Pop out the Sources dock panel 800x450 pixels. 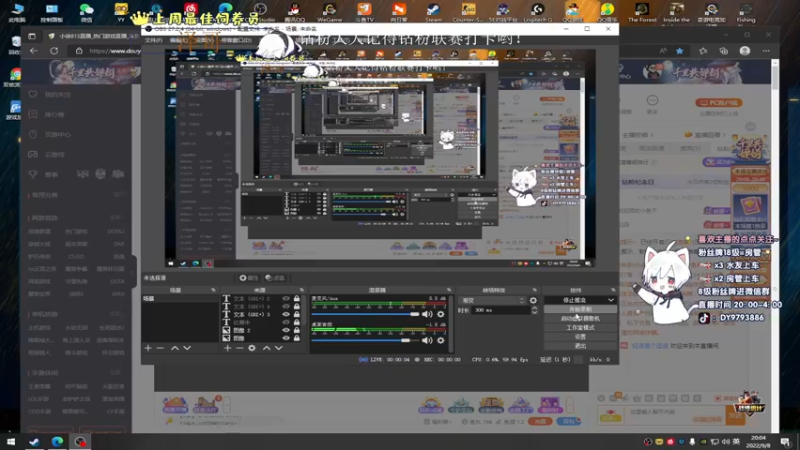click(302, 290)
